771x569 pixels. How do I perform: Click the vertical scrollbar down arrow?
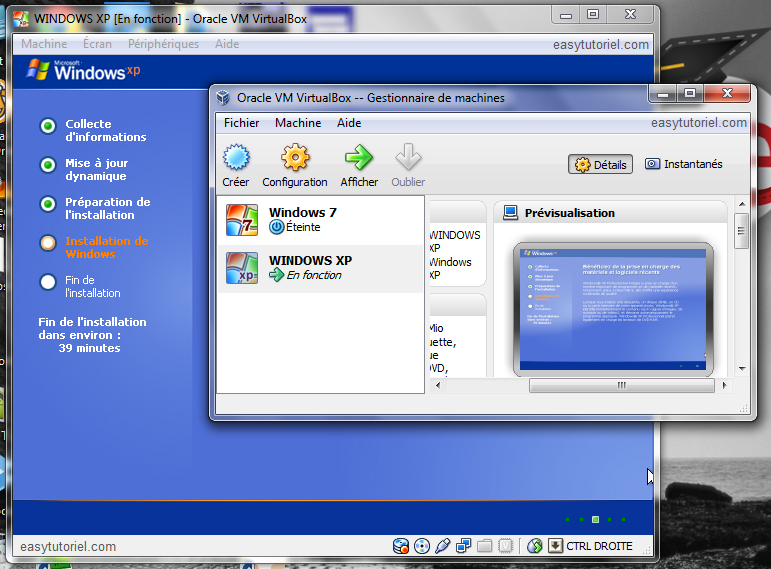(742, 368)
